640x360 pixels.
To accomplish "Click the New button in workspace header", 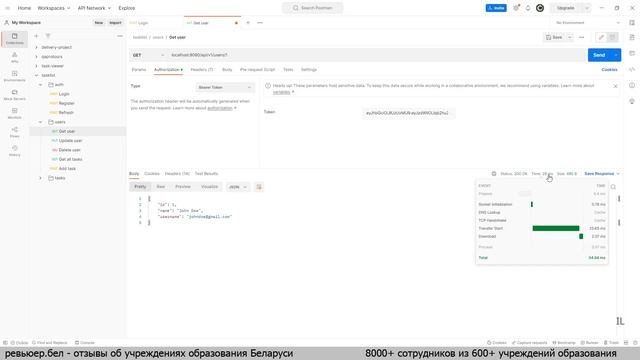I will pyautogui.click(x=99, y=23).
